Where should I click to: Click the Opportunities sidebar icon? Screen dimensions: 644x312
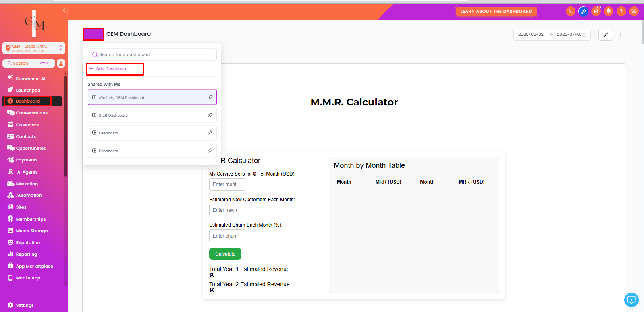10,148
